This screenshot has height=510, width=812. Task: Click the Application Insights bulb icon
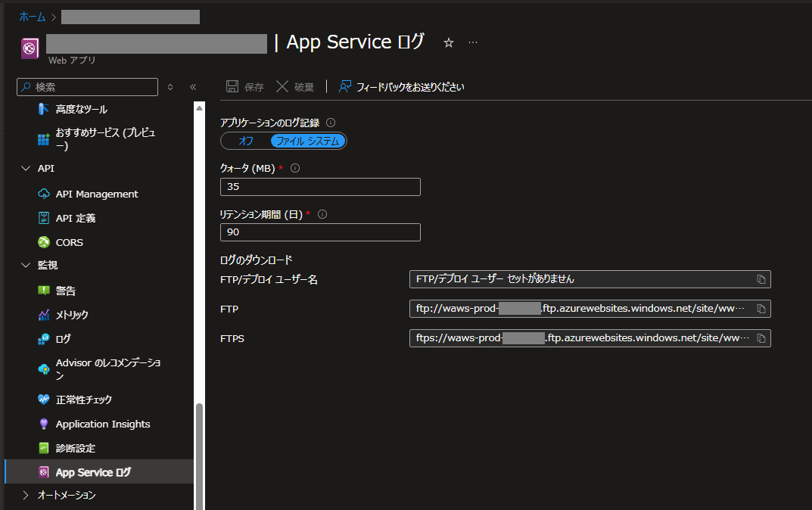point(43,424)
